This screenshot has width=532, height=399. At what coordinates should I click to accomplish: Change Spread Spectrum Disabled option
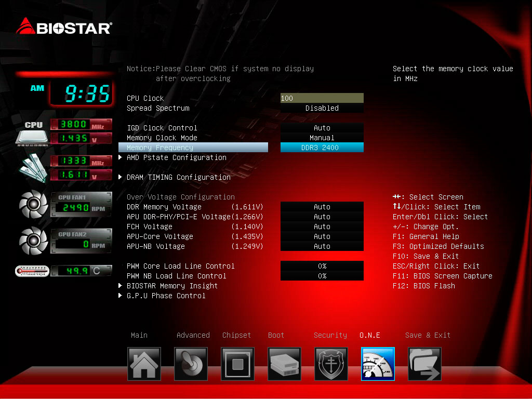point(322,108)
